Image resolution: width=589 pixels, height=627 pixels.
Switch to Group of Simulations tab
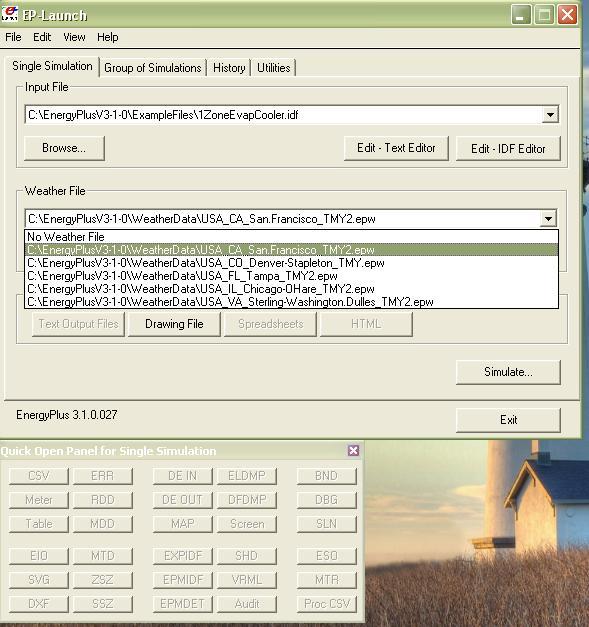point(152,68)
